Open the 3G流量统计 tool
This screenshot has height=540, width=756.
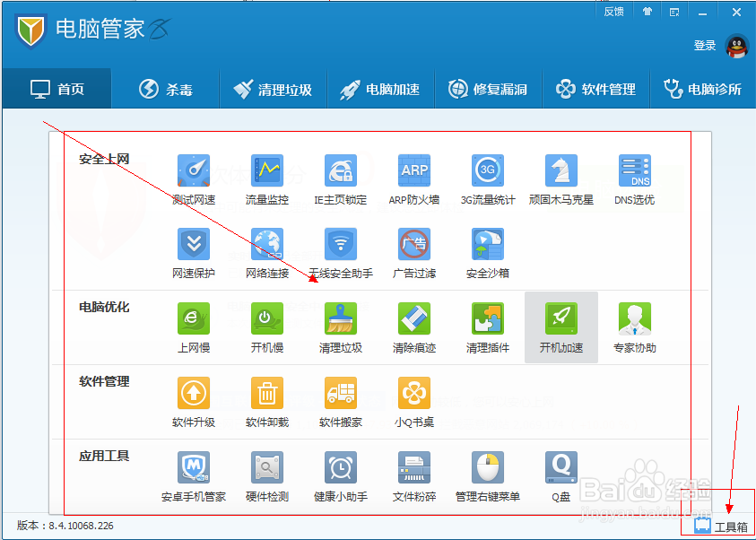[x=488, y=179]
